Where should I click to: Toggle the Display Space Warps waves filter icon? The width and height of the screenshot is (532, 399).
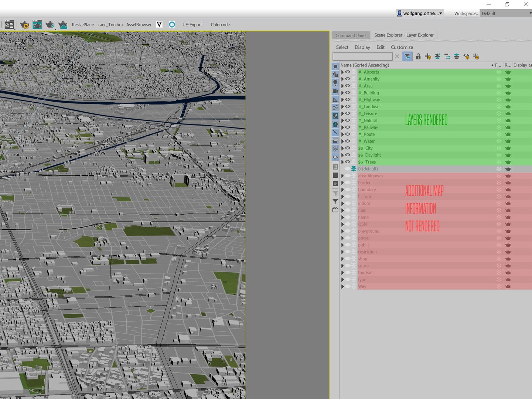coord(335,108)
